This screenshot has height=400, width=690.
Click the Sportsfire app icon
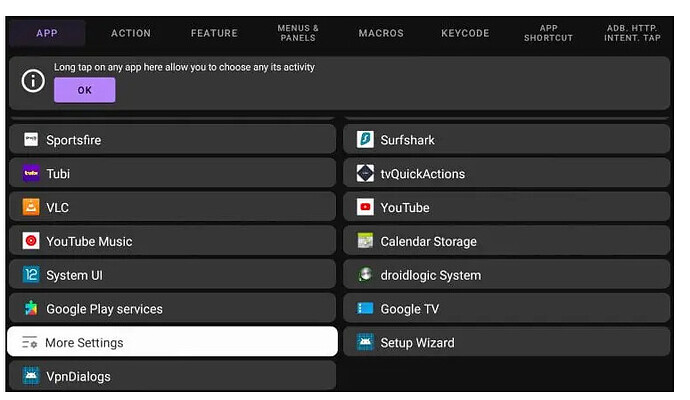[31, 140]
